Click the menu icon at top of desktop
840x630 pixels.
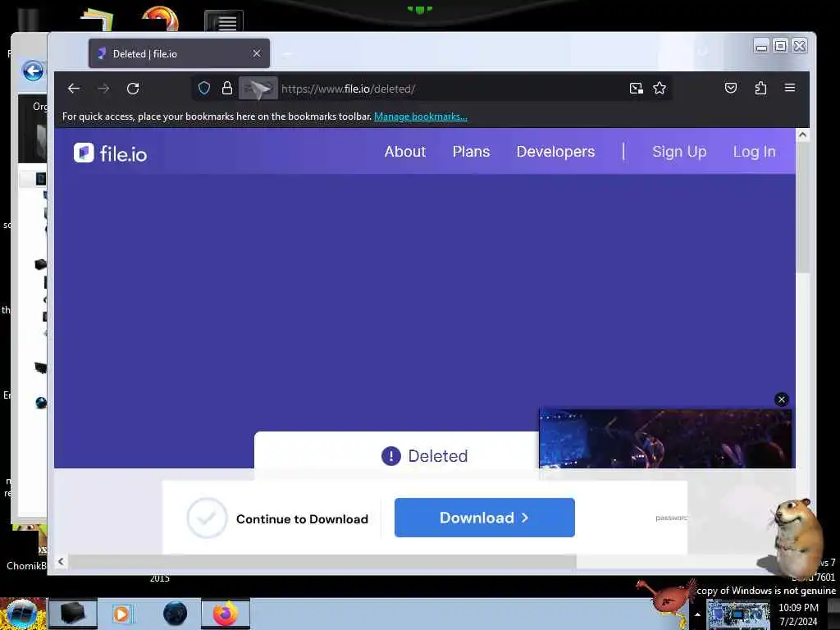pyautogui.click(x=224, y=22)
